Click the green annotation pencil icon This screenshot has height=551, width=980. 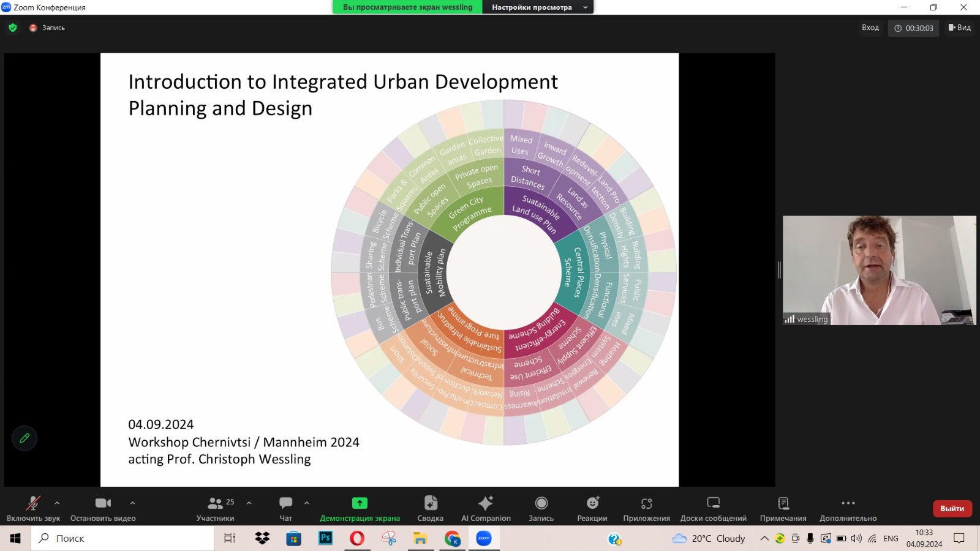(x=24, y=438)
